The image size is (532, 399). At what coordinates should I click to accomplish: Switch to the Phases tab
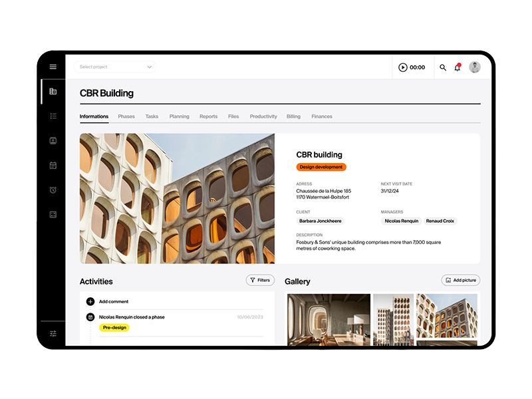126,116
